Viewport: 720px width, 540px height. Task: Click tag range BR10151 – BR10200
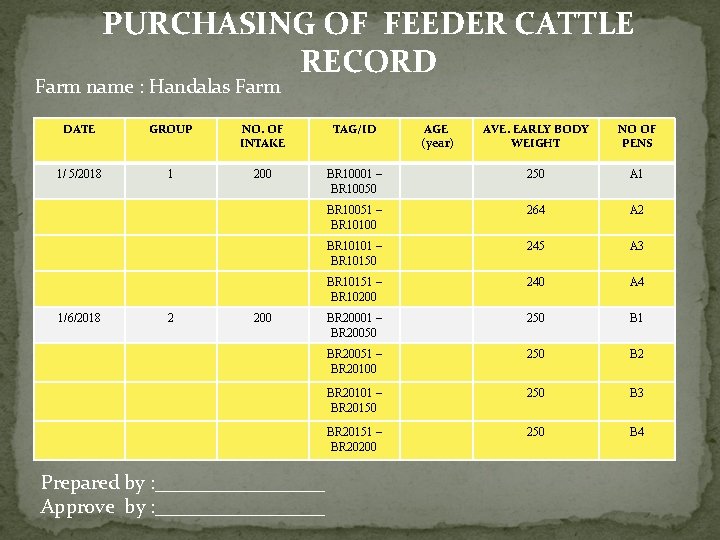point(355,289)
